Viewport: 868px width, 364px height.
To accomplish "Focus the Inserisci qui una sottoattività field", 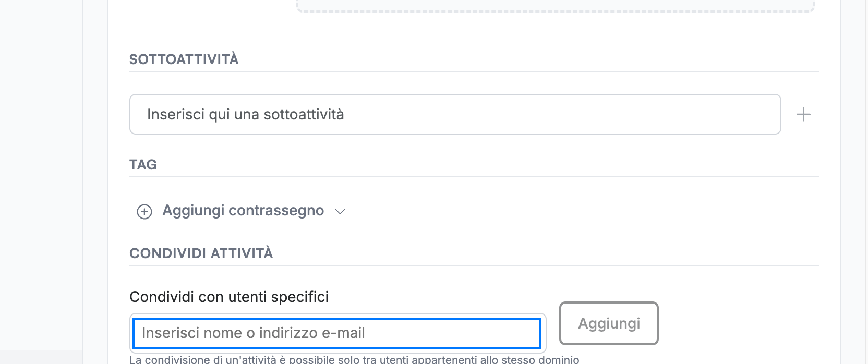I will pos(455,114).
